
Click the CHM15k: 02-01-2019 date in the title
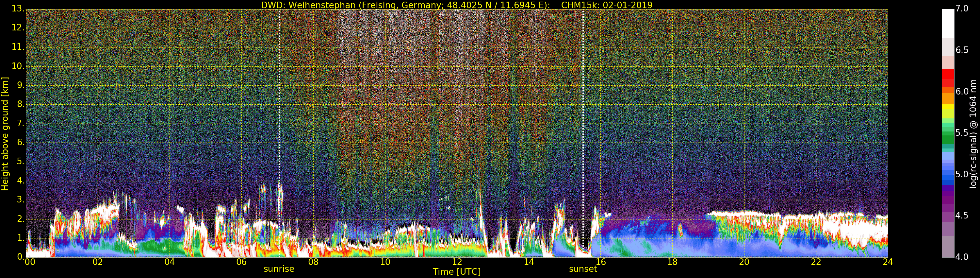tap(606, 5)
